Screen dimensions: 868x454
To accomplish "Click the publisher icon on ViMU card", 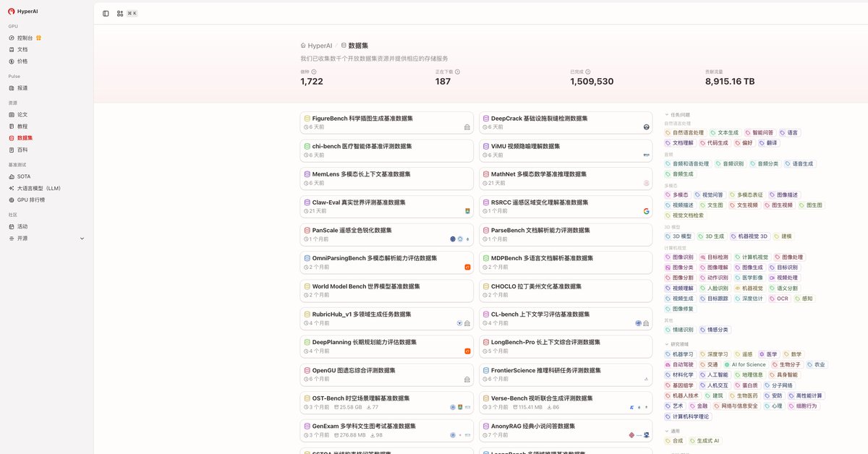I will click(x=646, y=155).
